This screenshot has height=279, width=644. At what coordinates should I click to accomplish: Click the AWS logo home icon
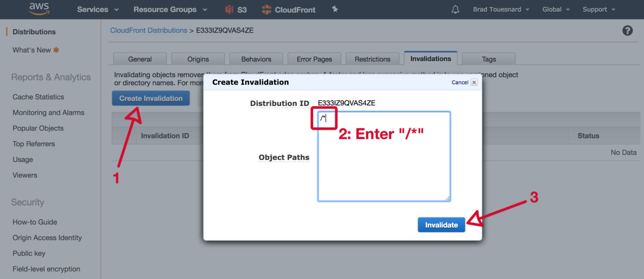(x=39, y=9)
